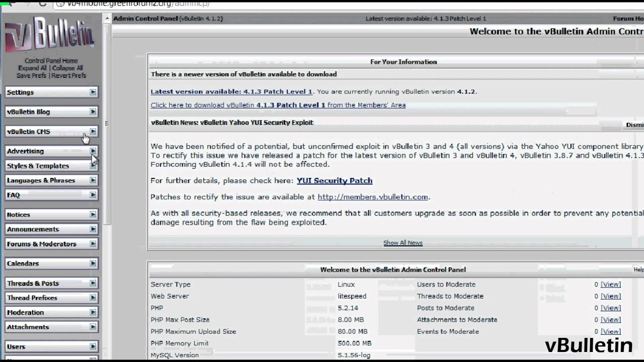The image size is (644, 362).
Task: Open the Calendars menu header
Action: tap(51, 263)
